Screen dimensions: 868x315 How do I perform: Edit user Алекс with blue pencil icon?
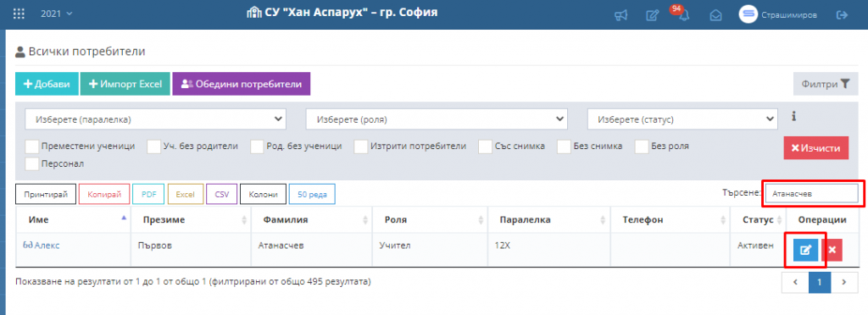point(805,250)
